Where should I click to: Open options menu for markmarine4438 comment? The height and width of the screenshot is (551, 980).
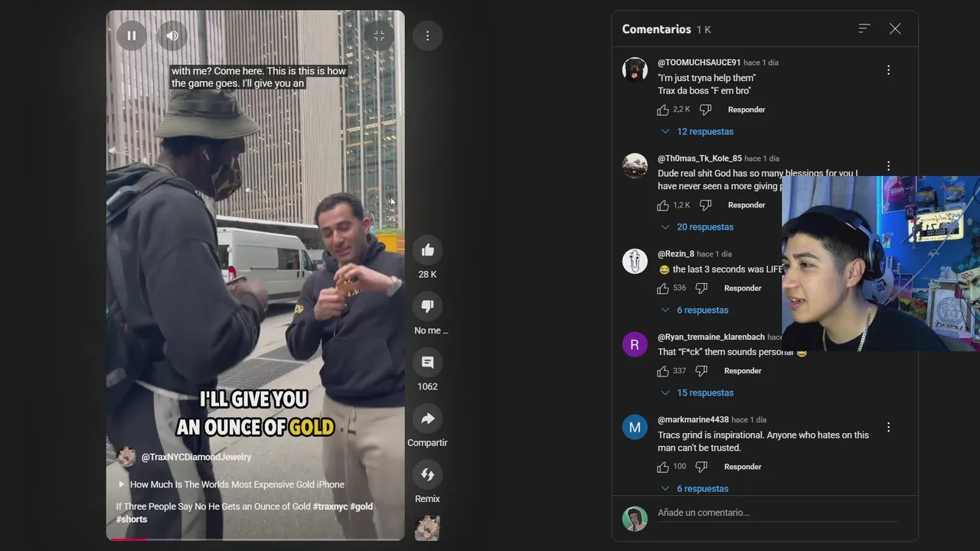[888, 427]
